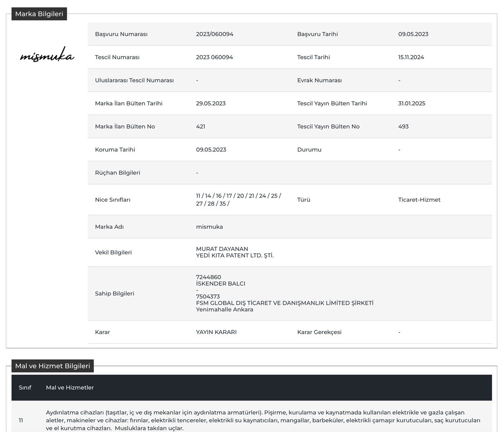
Task: Click registration date 15.11.2024
Action: point(411,57)
